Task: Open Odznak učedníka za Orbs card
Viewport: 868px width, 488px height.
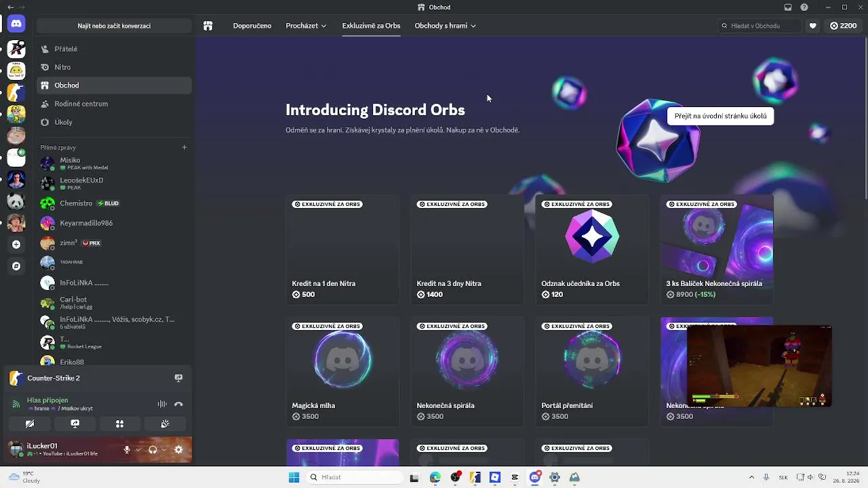Action: (x=592, y=249)
